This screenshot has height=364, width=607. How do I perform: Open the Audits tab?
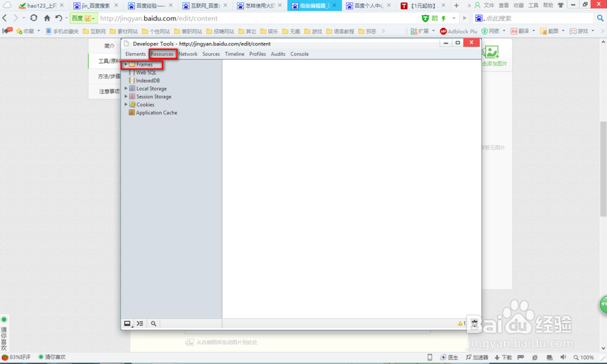[278, 54]
